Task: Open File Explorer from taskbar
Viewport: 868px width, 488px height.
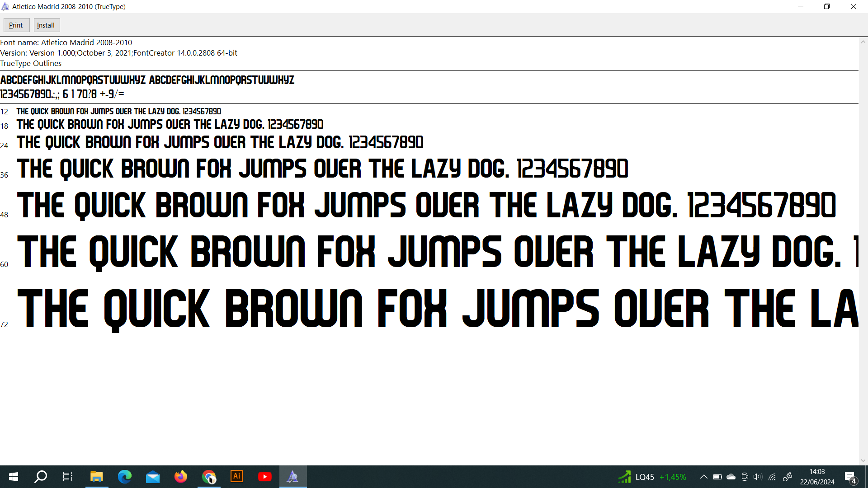Action: (x=96, y=477)
